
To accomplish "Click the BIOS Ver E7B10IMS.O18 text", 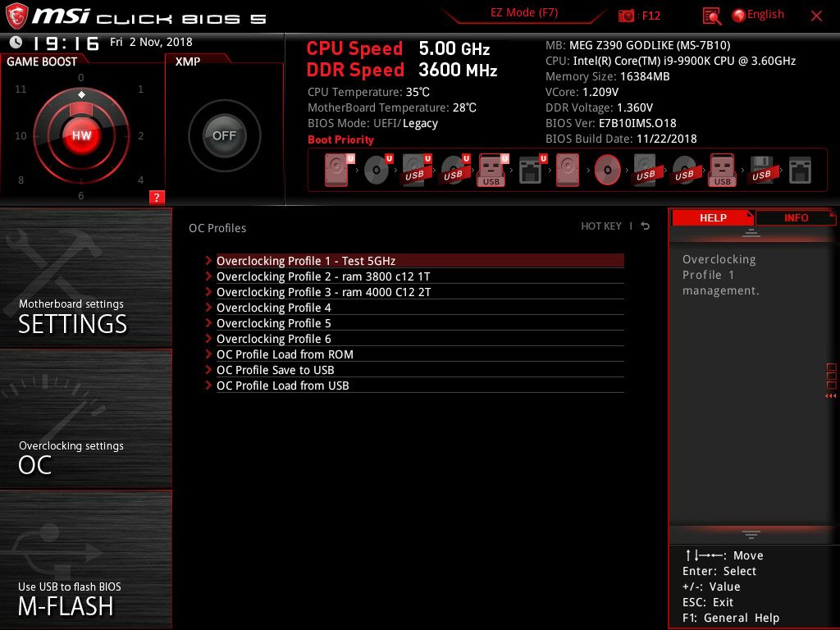I will pyautogui.click(x=610, y=123).
